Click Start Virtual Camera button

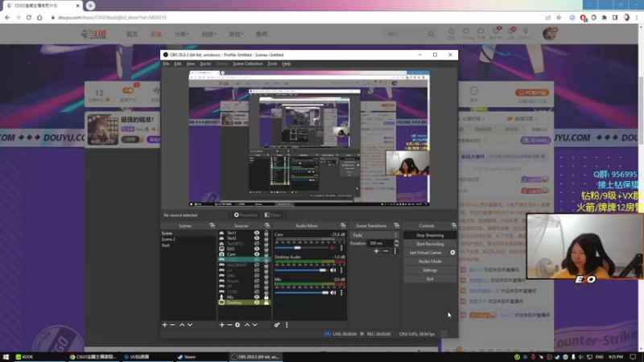(x=426, y=253)
